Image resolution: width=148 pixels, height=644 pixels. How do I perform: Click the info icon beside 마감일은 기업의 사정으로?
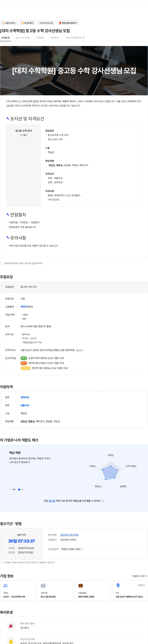2,563
